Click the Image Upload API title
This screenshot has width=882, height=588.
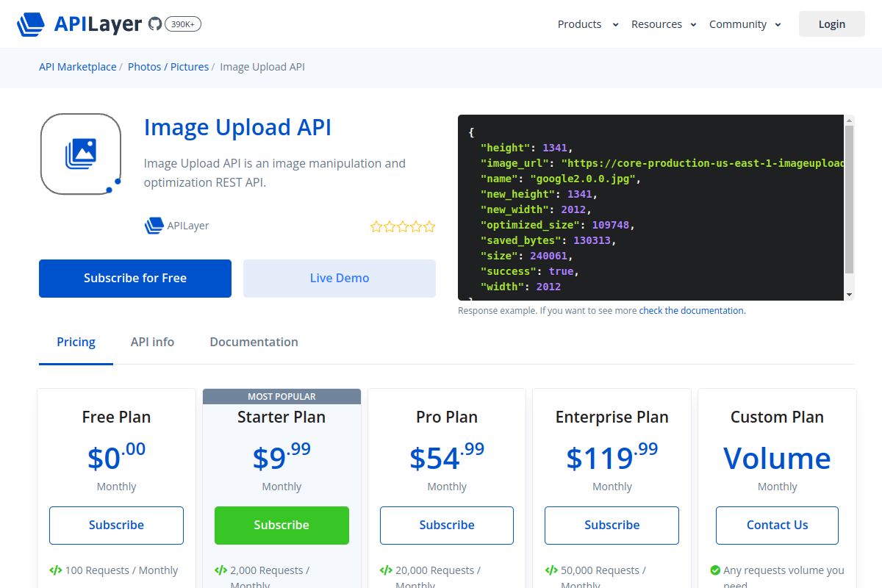tap(237, 127)
